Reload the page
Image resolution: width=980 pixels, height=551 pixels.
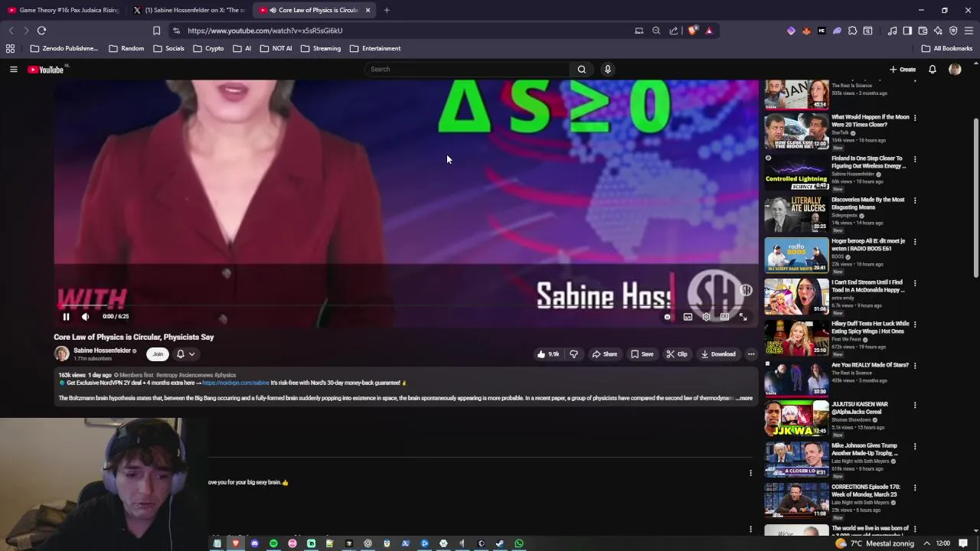pos(41,31)
